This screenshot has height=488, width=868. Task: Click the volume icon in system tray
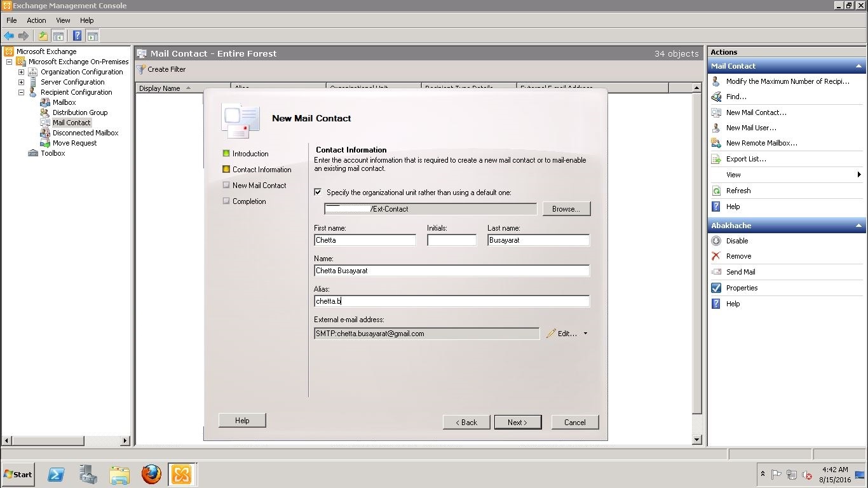(x=807, y=475)
